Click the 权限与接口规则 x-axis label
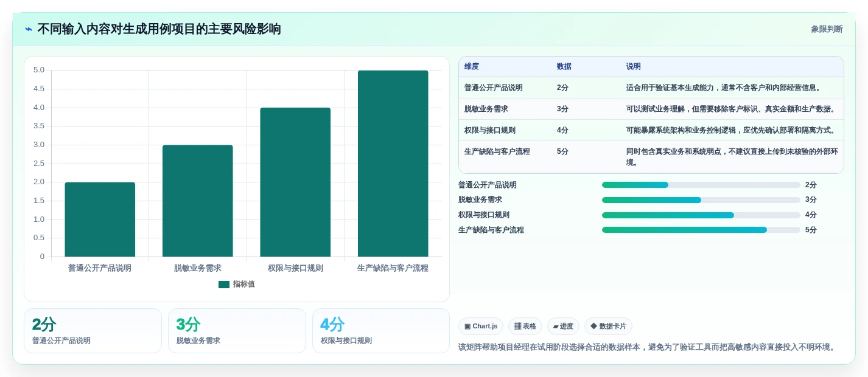This screenshot has height=377, width=868. click(x=295, y=268)
